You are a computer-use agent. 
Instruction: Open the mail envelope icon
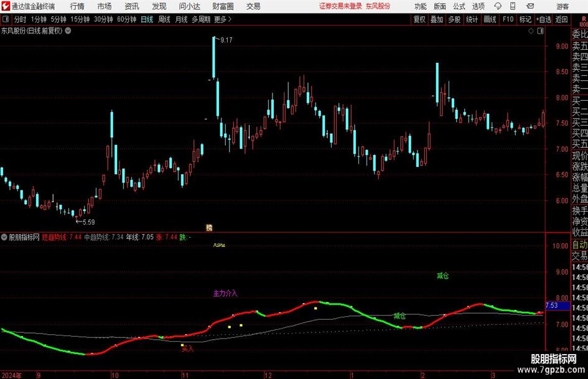530,6
